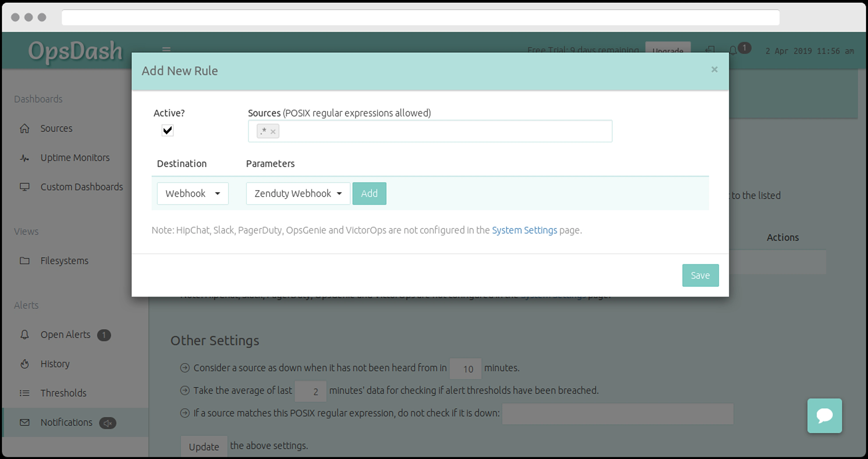Click the Sources home icon in the sidebar
868x459 pixels.
25,128
